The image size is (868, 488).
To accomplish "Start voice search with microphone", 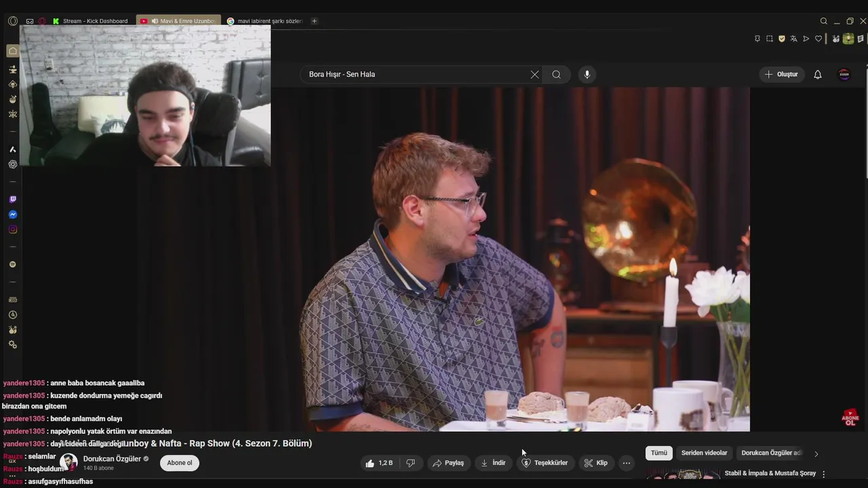I will click(587, 75).
